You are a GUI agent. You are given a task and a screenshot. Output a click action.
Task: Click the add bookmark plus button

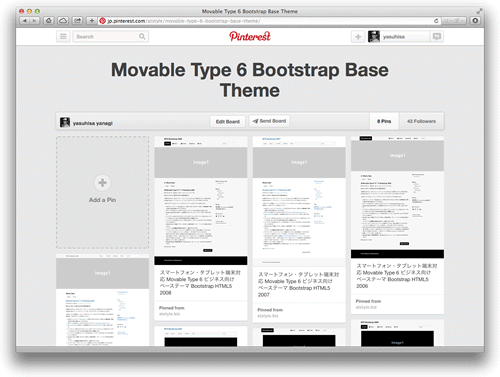tap(92, 21)
